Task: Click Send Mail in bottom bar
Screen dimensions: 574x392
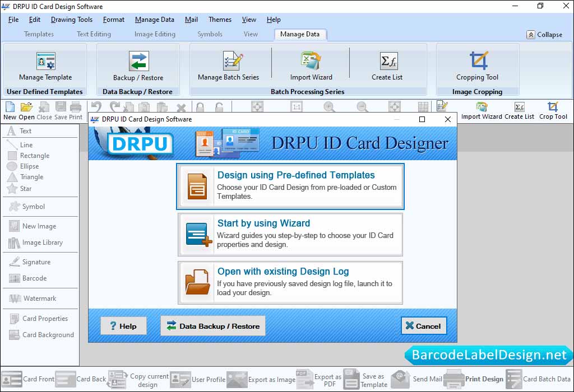Action: [417, 379]
